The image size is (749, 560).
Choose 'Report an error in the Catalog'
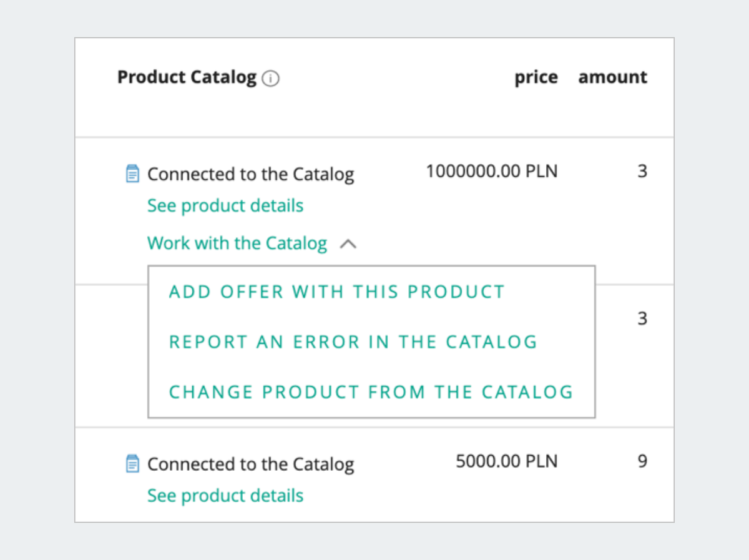(353, 342)
